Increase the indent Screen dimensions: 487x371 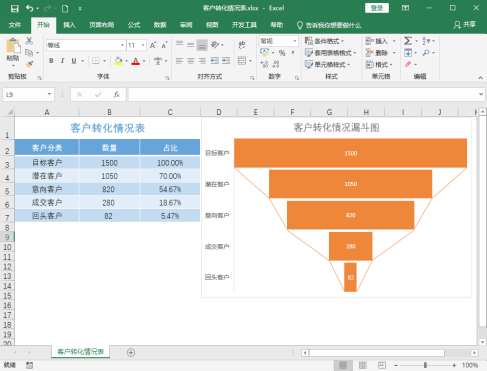pos(226,61)
